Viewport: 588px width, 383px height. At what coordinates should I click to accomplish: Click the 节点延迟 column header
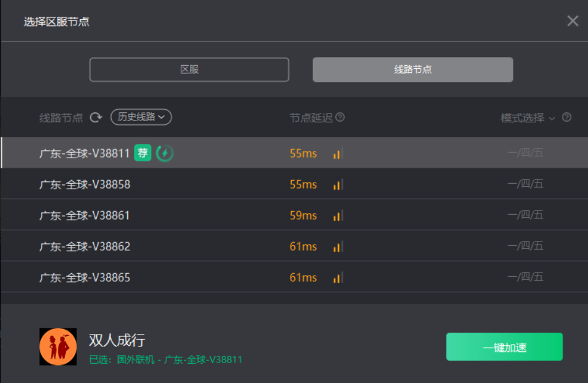(311, 118)
